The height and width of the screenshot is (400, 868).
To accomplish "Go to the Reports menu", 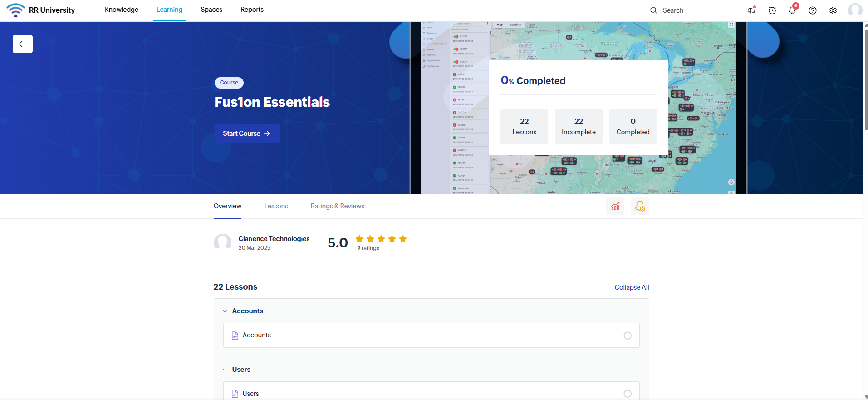I will (x=252, y=10).
